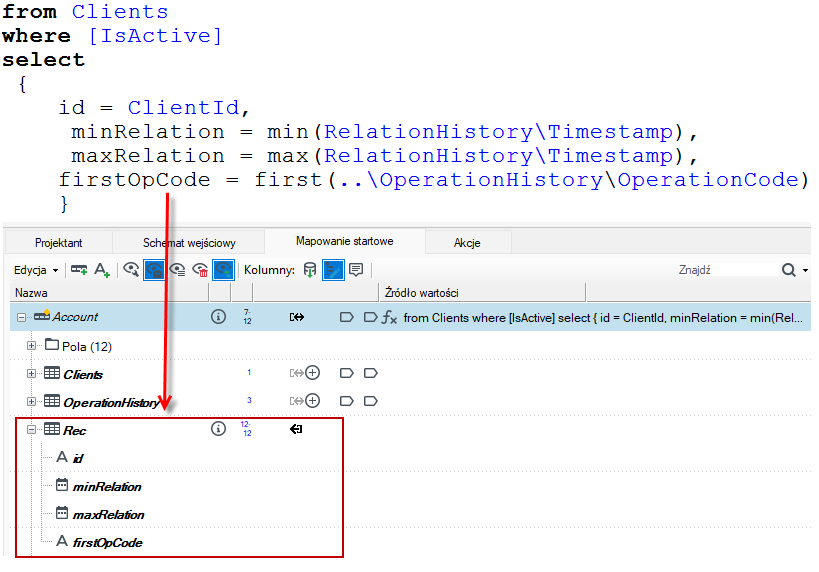This screenshot has height=572, width=819.
Task: Click the table icon beside Clients
Action: pyautogui.click(x=52, y=372)
